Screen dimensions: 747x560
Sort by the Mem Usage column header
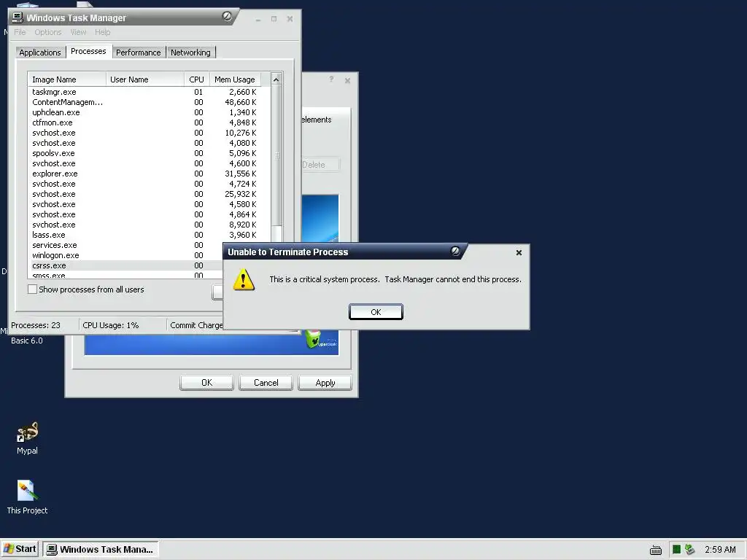(x=235, y=79)
